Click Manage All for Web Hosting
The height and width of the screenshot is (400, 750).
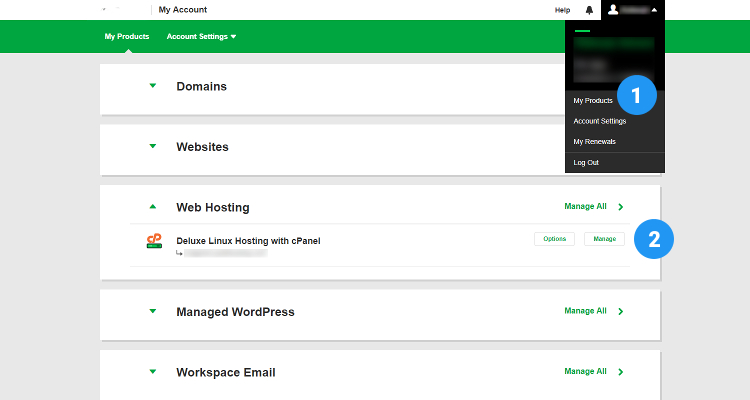(585, 207)
